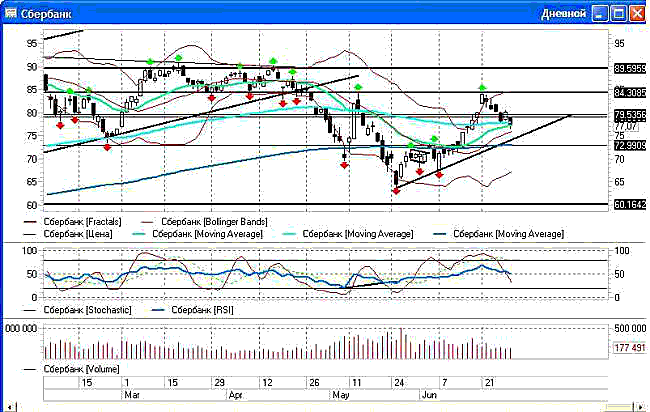Screen dimensions: 650x412
Task: Click the 89.5959 price level label
Action: tap(630, 68)
